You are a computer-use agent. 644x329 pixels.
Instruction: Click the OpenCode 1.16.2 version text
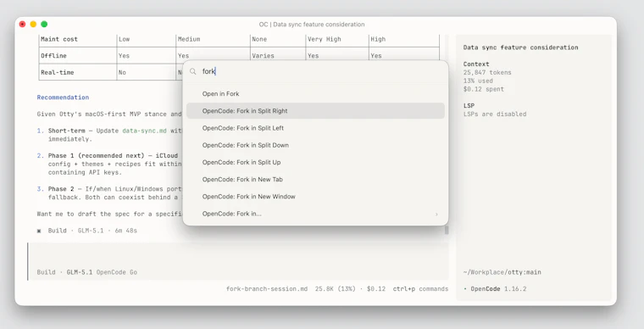coord(498,289)
